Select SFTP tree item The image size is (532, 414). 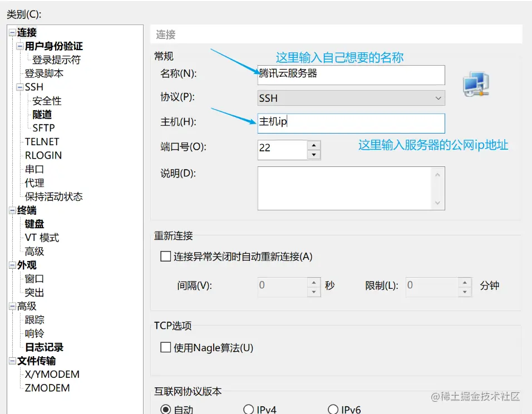coord(43,128)
